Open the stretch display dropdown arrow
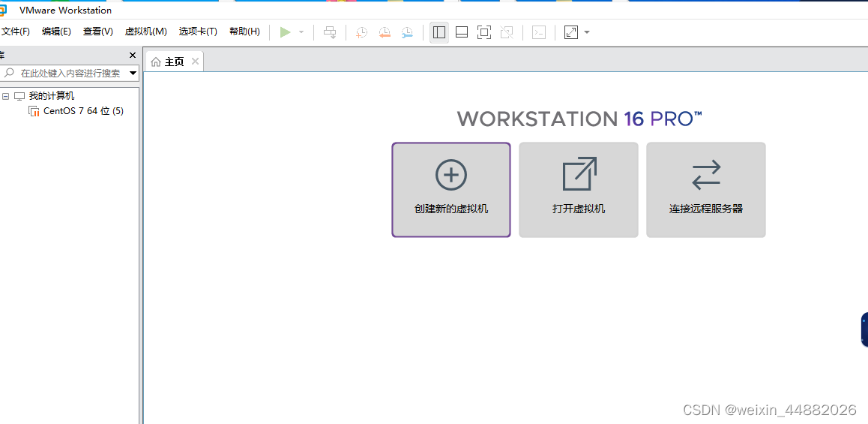Viewport: 868px width, 424px height. point(587,32)
